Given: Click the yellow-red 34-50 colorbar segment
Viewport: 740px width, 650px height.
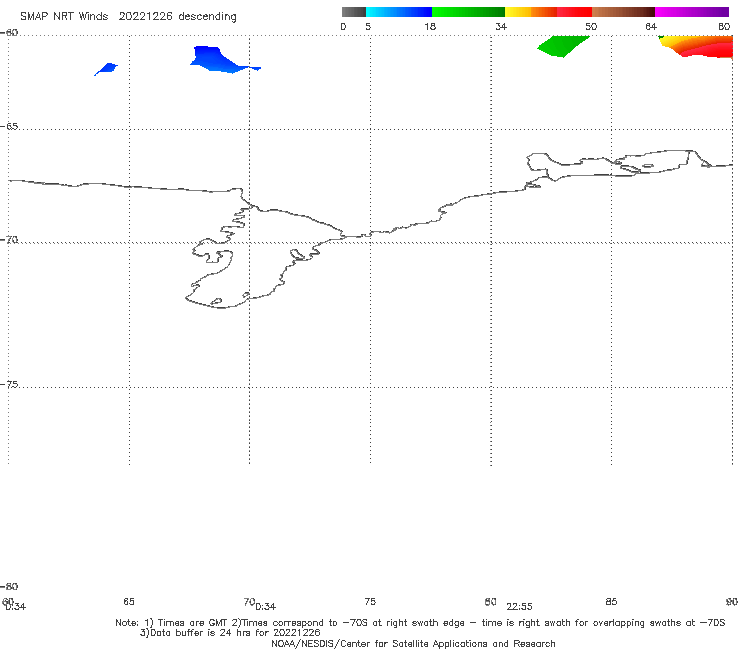Looking at the screenshot, I should 548,12.
